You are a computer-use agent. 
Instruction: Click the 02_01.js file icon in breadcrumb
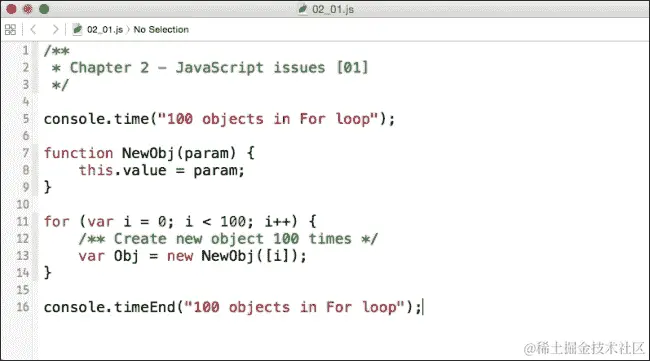[77, 29]
